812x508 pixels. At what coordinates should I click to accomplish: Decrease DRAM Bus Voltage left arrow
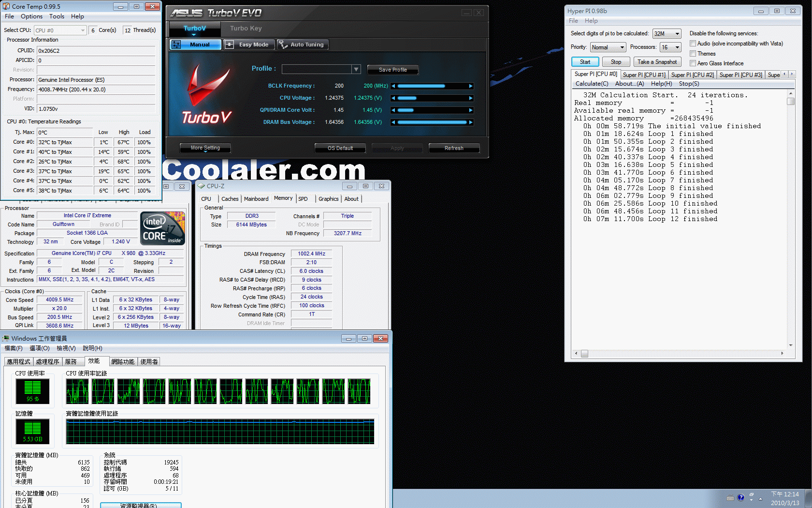click(393, 122)
